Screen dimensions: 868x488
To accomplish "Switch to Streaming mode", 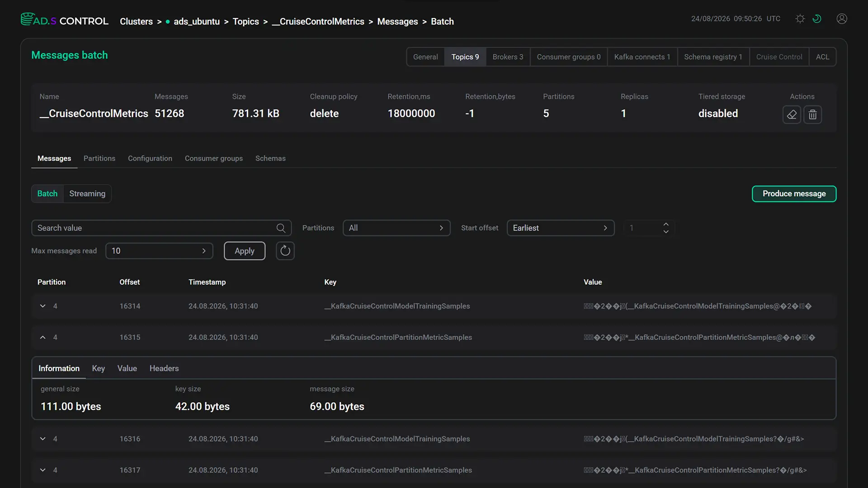I will (x=87, y=193).
